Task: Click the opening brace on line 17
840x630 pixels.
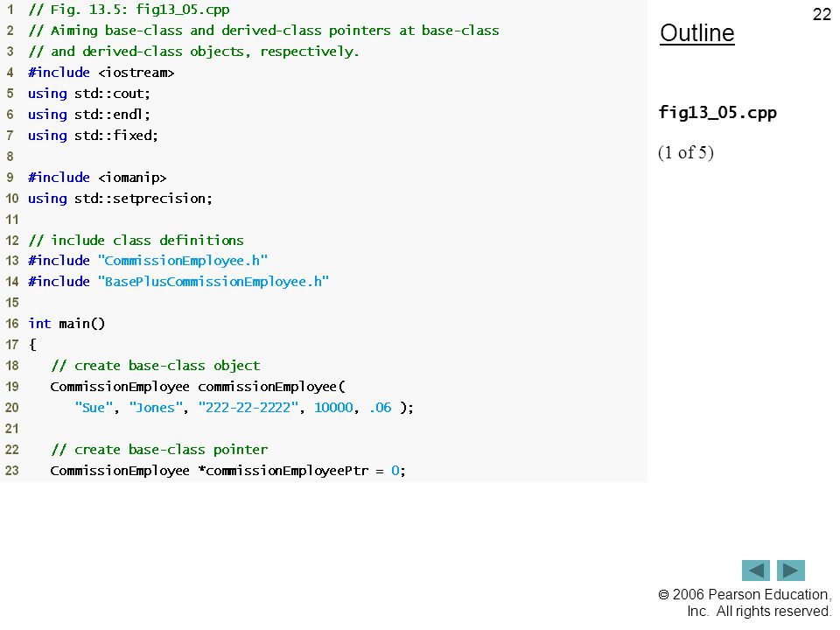Action: (x=32, y=345)
